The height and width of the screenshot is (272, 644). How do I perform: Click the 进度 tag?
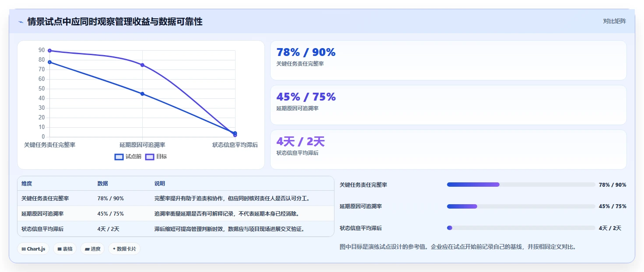pyautogui.click(x=92, y=249)
